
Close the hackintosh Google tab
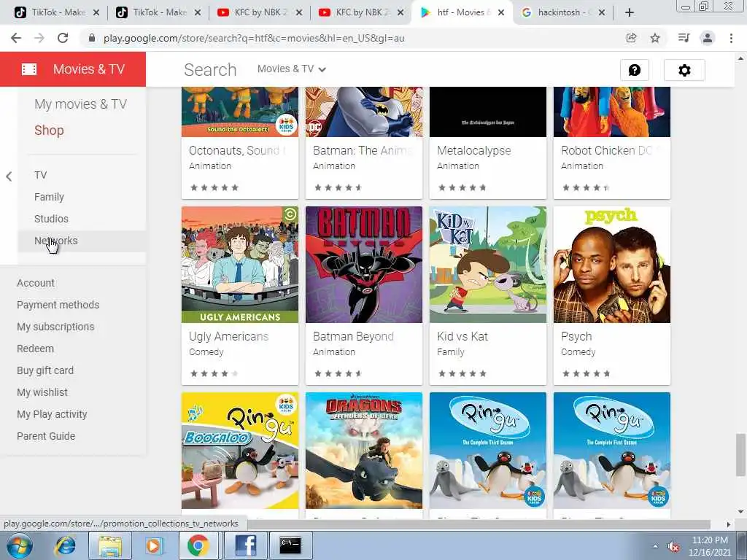[602, 13]
